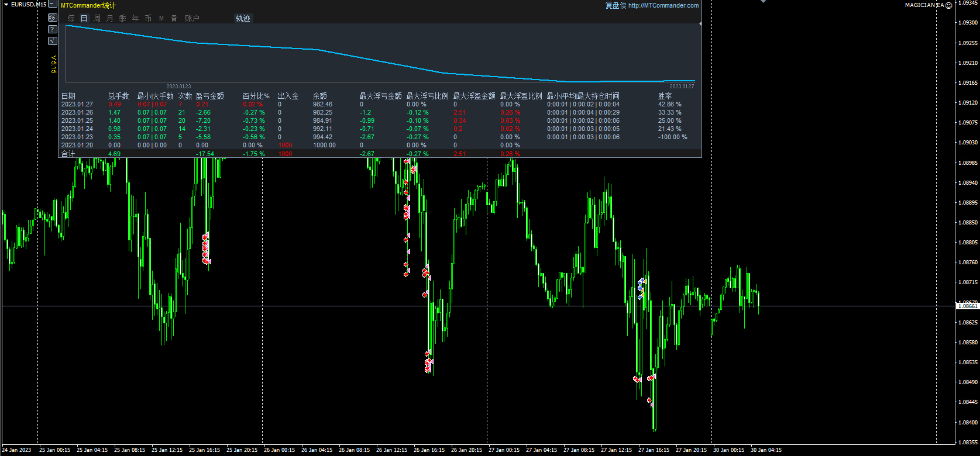
Task: Collapse the MTCommander statistics panel with minus button
Action: (x=52, y=4)
